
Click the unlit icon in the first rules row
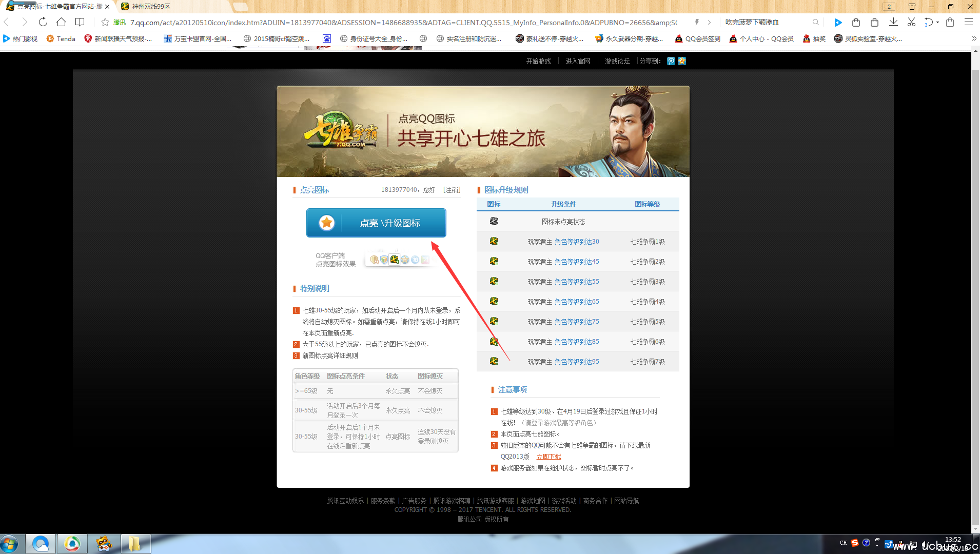pos(494,221)
